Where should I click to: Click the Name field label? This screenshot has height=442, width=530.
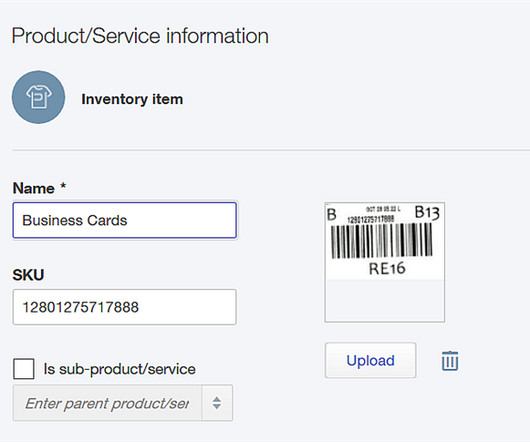(33, 188)
